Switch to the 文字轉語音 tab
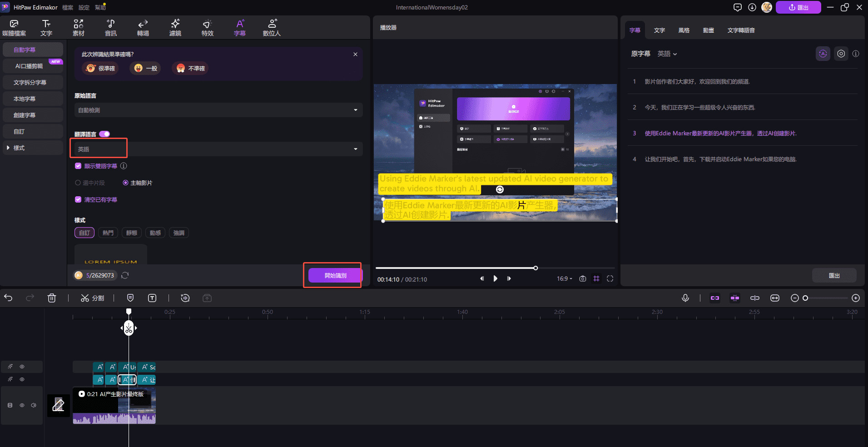This screenshot has width=868, height=447. [741, 30]
